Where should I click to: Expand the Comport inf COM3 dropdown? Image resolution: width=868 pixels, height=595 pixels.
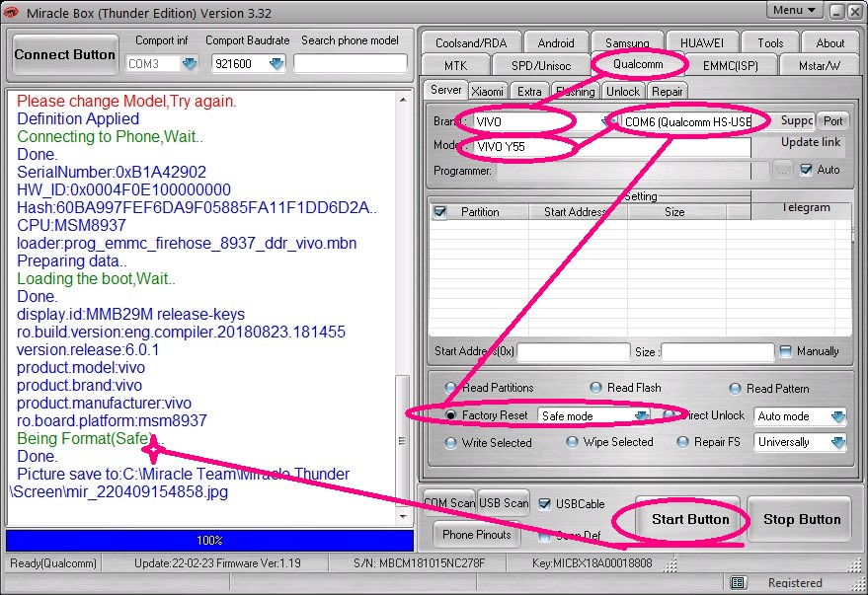190,63
